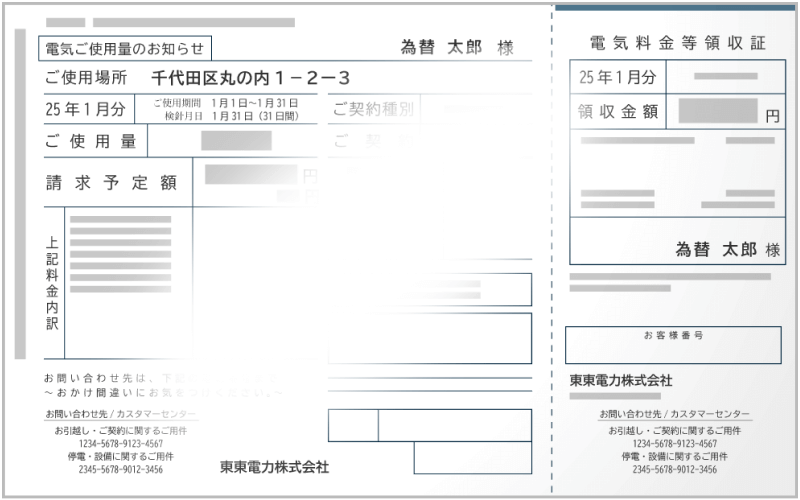The image size is (800, 500).
Task: Select the line starting お問い合わせ先は
Action: point(161,378)
